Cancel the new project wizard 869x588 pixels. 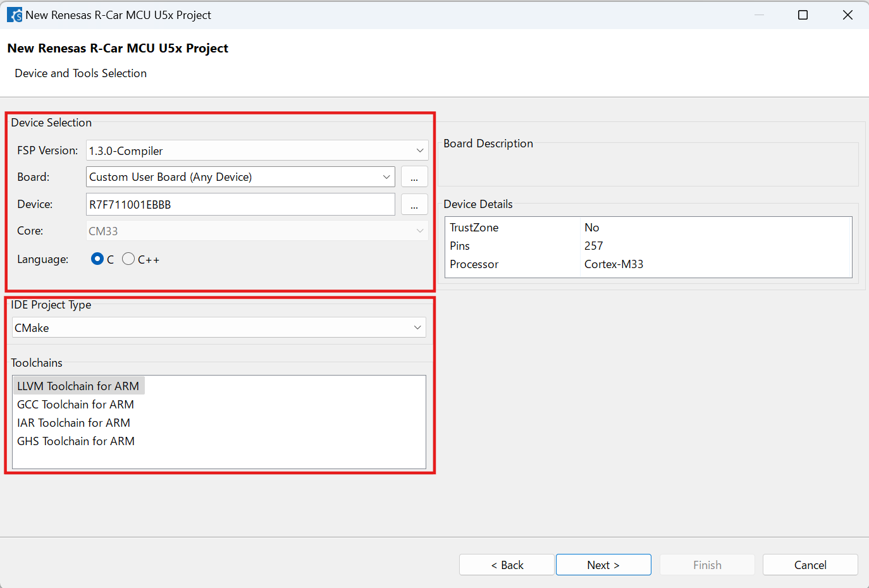click(810, 565)
